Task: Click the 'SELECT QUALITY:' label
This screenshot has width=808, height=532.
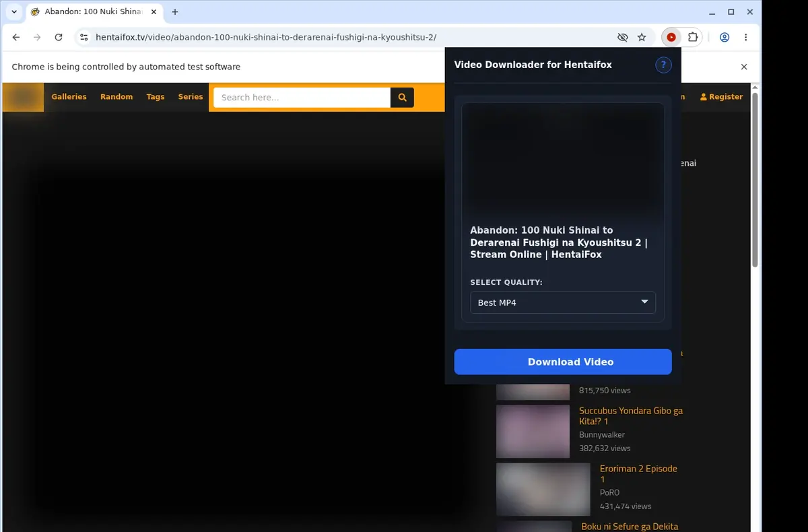Action: tap(506, 283)
